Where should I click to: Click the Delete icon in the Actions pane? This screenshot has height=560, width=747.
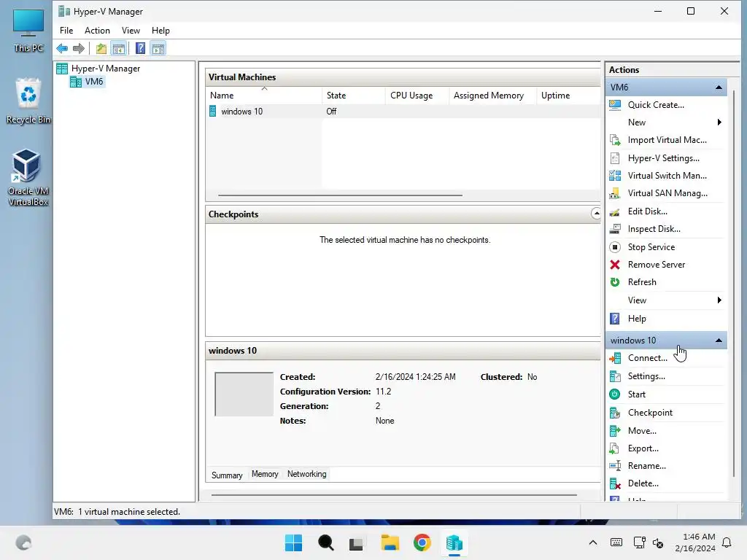[615, 484]
